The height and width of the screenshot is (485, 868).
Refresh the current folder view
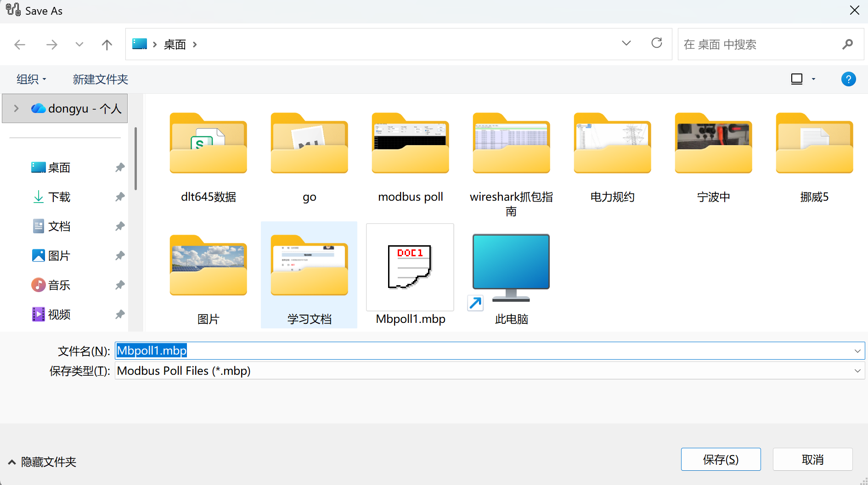coord(657,43)
